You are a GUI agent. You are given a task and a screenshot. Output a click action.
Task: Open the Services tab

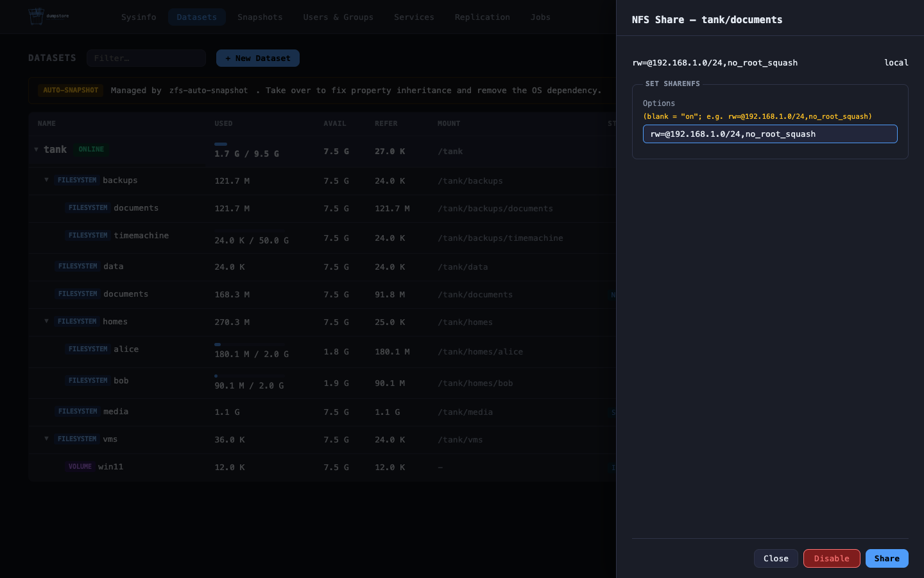(x=414, y=17)
